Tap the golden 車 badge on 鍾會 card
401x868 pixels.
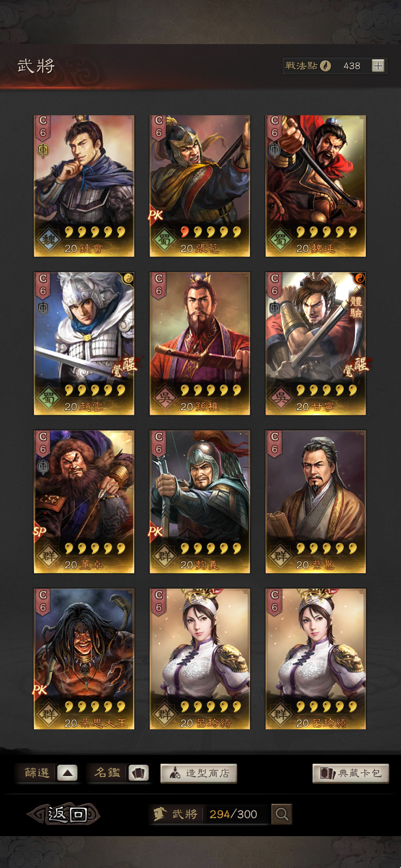pyautogui.click(x=43, y=150)
